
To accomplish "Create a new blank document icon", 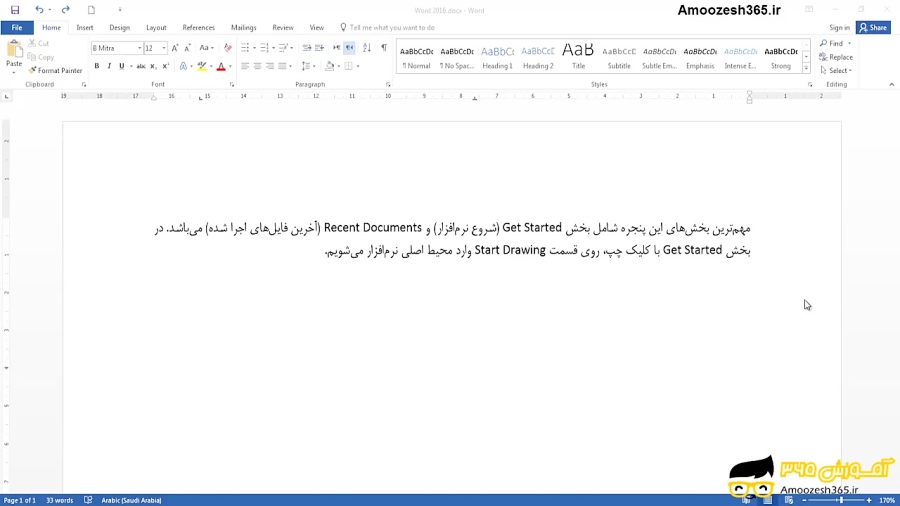I will (91, 10).
